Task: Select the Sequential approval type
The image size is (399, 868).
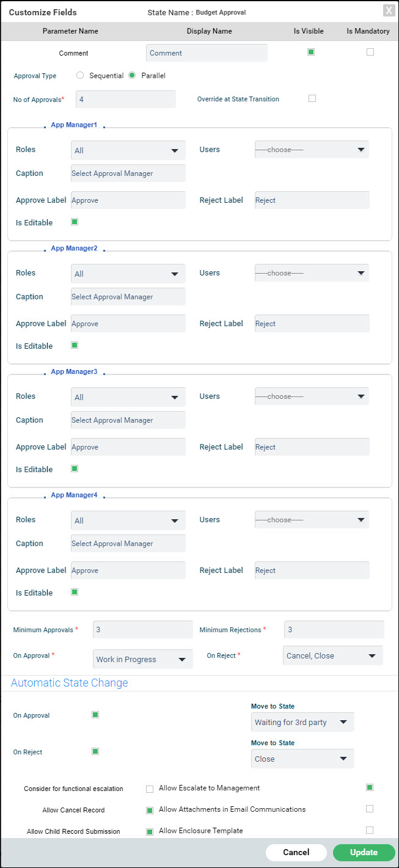Action: click(x=80, y=75)
